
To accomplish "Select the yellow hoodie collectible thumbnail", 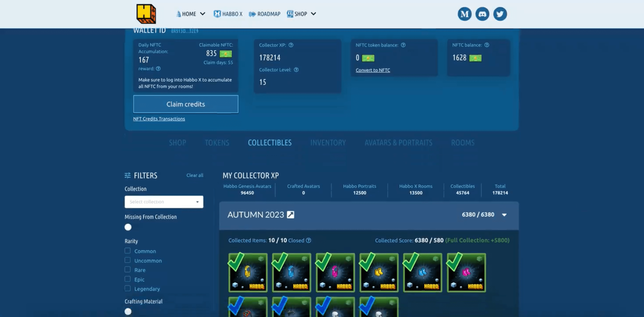I will (x=248, y=273).
